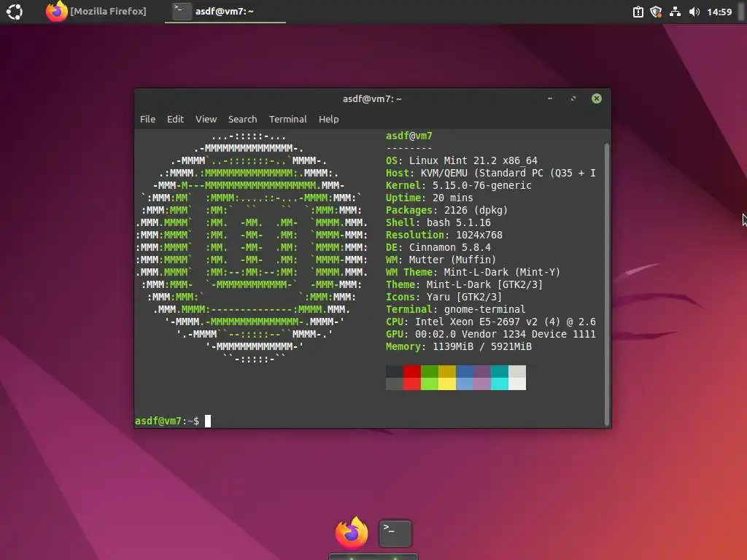Open the clock showing 14:59
The width and height of the screenshot is (747, 560).
coord(719,12)
